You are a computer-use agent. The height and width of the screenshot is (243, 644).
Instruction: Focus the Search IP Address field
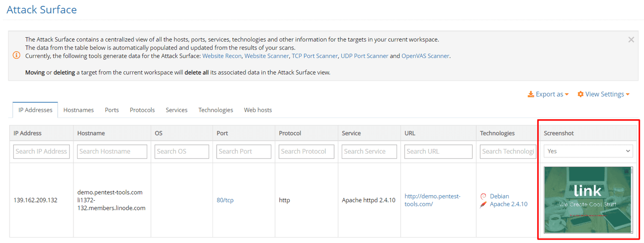click(x=41, y=152)
